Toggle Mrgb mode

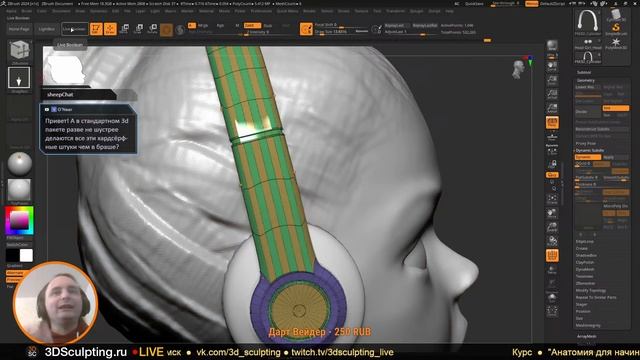202,25
